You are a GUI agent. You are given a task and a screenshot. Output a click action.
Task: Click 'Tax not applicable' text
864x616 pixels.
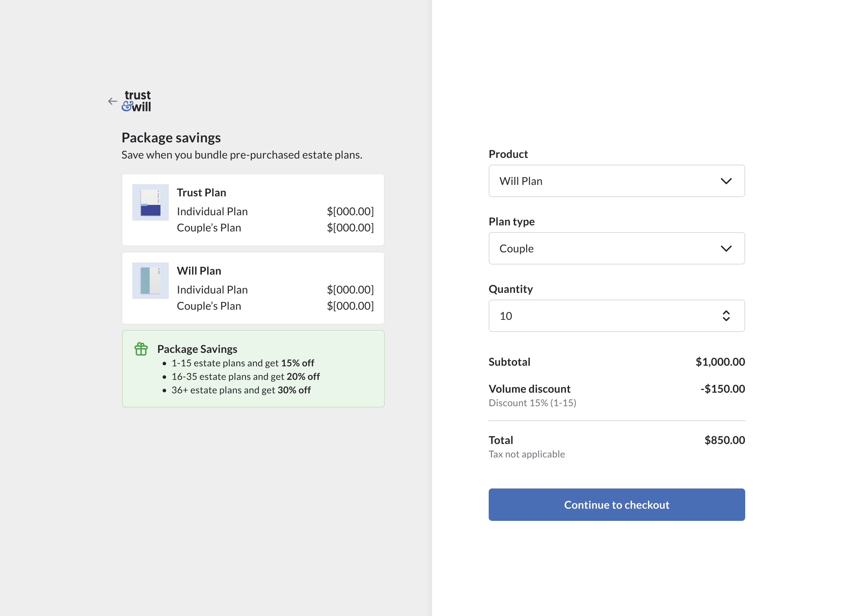tap(527, 454)
